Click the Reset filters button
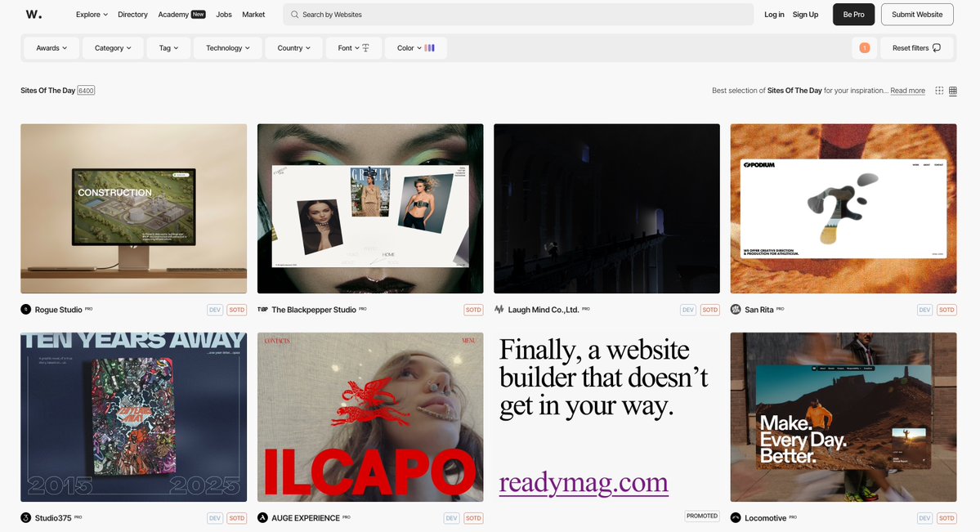 (916, 48)
